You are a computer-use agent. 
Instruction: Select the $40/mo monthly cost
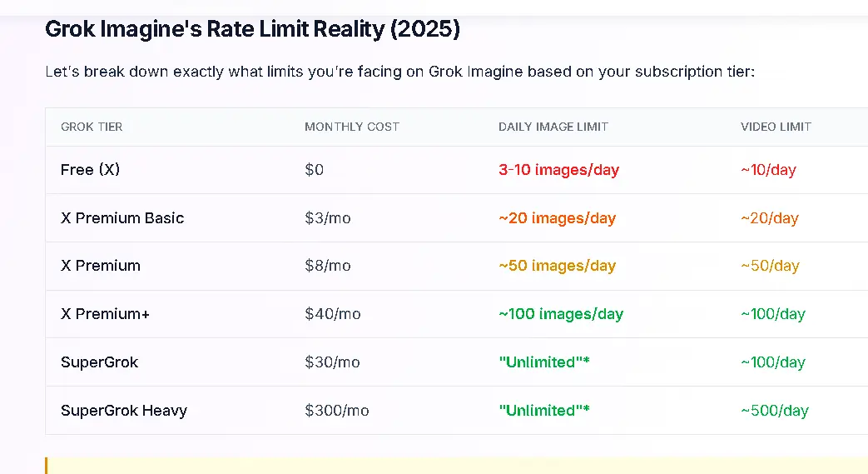point(333,314)
